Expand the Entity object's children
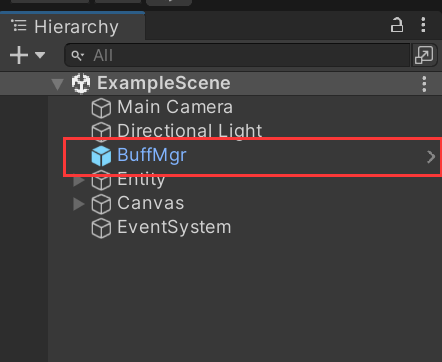 click(79, 180)
